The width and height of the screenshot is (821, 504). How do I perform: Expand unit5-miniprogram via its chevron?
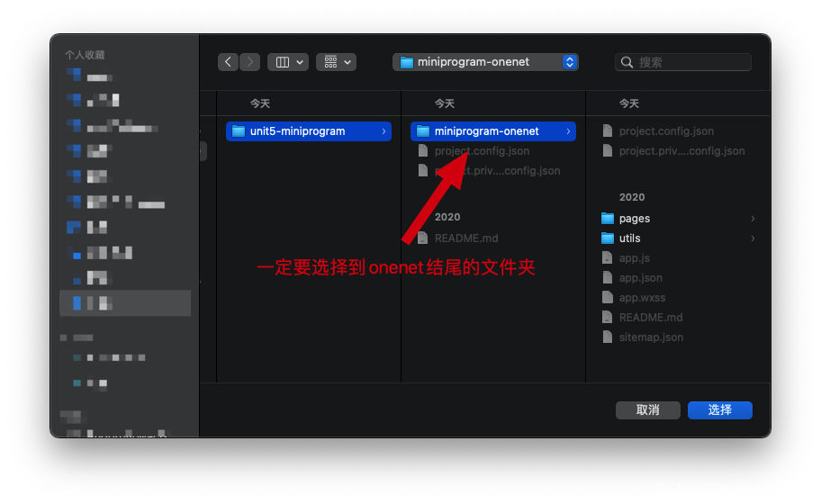pyautogui.click(x=383, y=131)
